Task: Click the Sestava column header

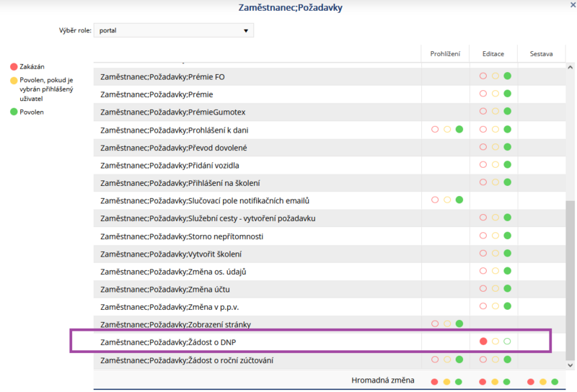Action: click(542, 54)
